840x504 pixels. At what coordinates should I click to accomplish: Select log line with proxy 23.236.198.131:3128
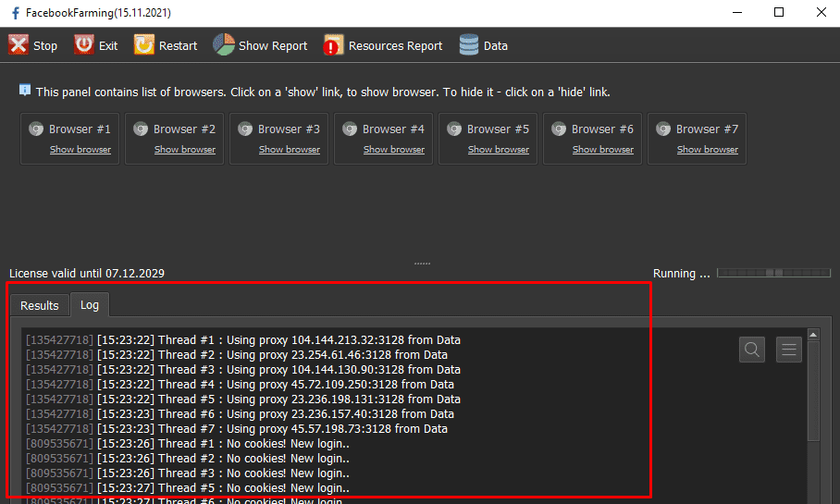pos(243,399)
